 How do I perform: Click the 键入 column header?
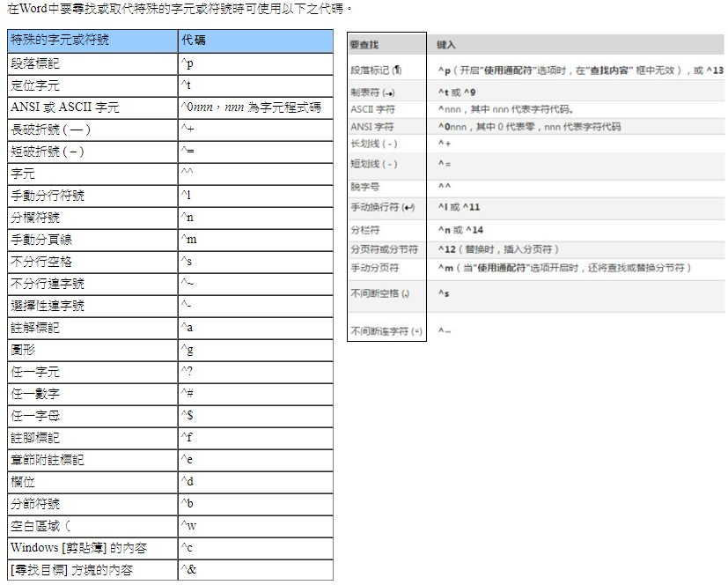pyautogui.click(x=446, y=44)
